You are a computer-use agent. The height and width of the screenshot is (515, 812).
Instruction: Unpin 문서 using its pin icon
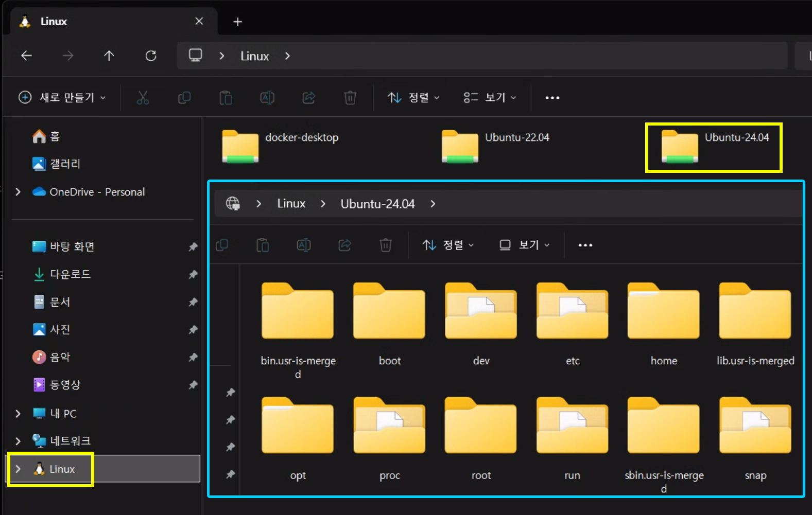pos(193,302)
